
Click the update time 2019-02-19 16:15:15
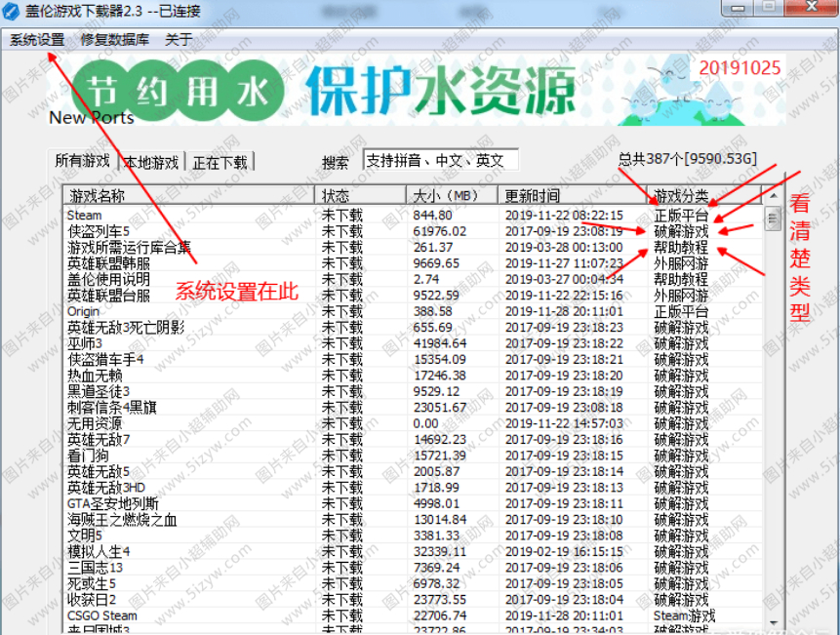pyautogui.click(x=564, y=551)
